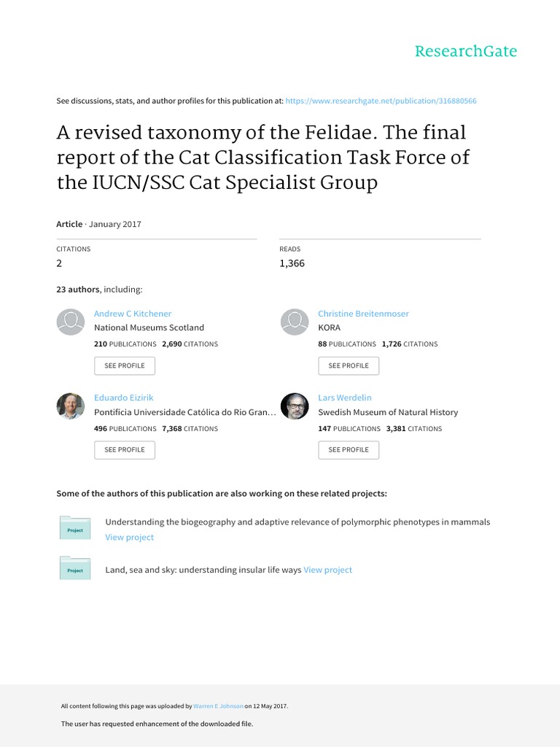
Task: Open View project link for insular life ways
Action: point(328,570)
